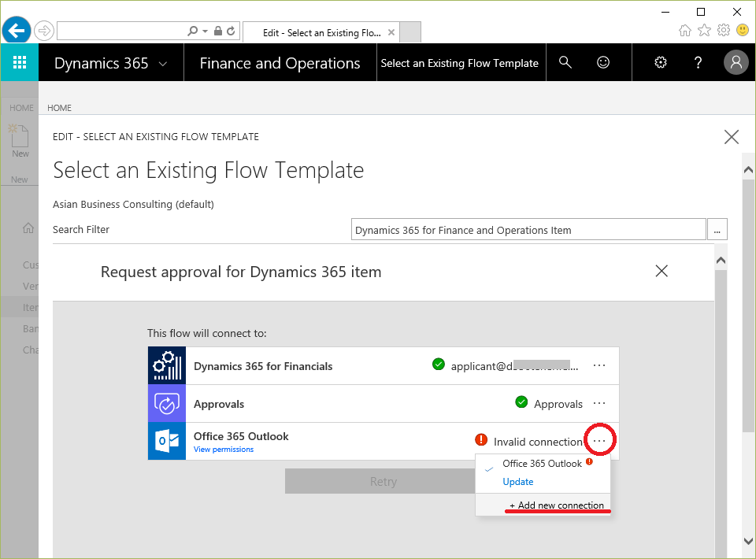Viewport: 756px width, 559px height.
Task: Click Select an Existing Flow Template header title
Action: (x=459, y=63)
